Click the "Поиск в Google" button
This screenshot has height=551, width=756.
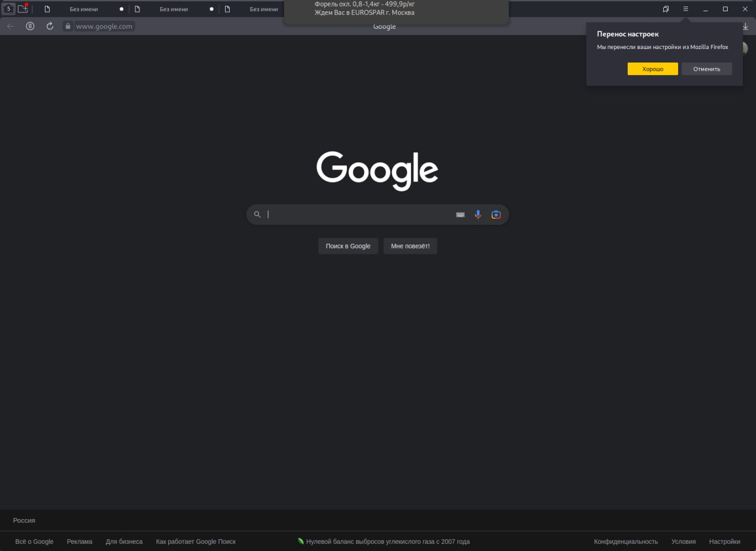tap(348, 246)
